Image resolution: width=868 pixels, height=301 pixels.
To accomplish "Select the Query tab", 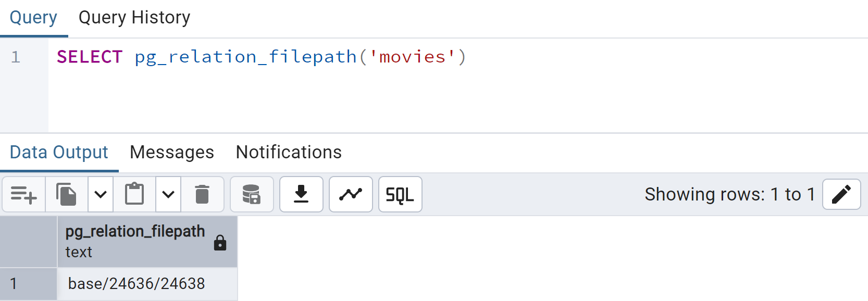I will 33,18.
